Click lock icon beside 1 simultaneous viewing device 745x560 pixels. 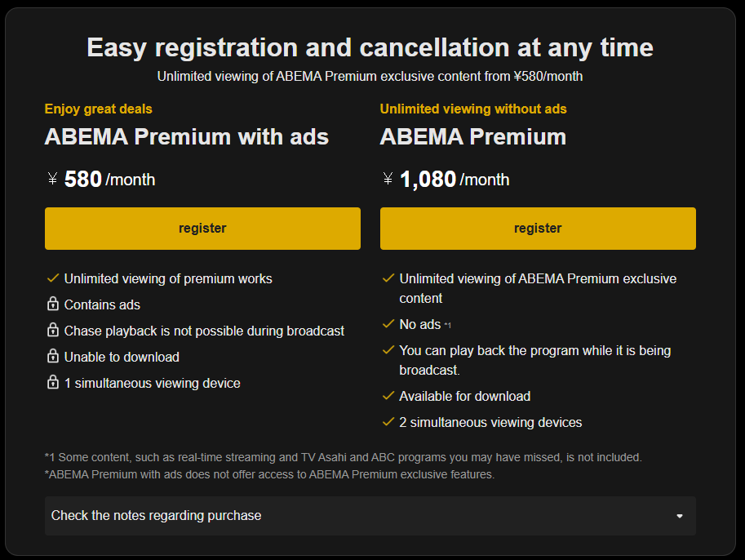tap(52, 383)
